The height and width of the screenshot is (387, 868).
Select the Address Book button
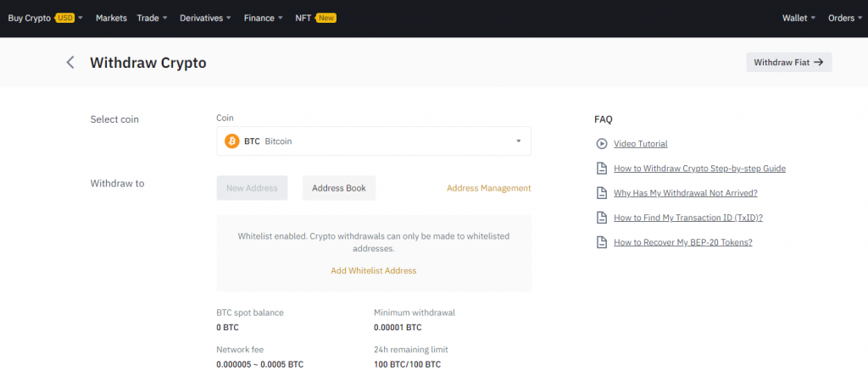[339, 188]
